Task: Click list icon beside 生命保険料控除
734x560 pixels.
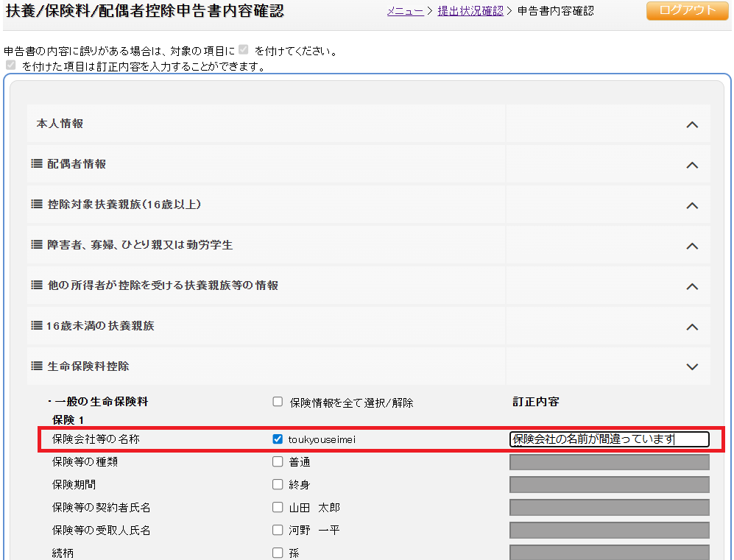Action: [x=37, y=366]
